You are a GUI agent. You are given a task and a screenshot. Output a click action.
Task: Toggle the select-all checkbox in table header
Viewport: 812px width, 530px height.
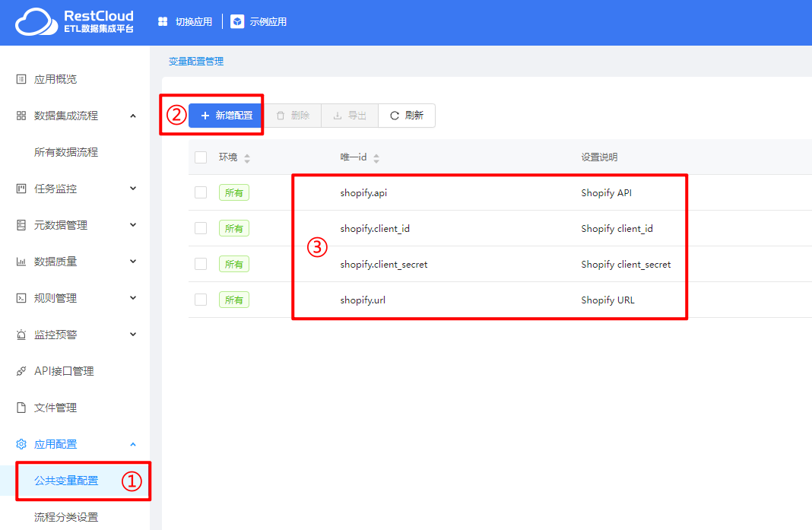coord(201,157)
